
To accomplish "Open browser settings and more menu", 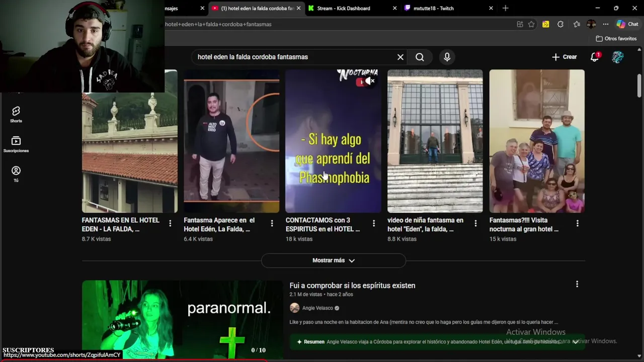I will [x=606, y=24].
